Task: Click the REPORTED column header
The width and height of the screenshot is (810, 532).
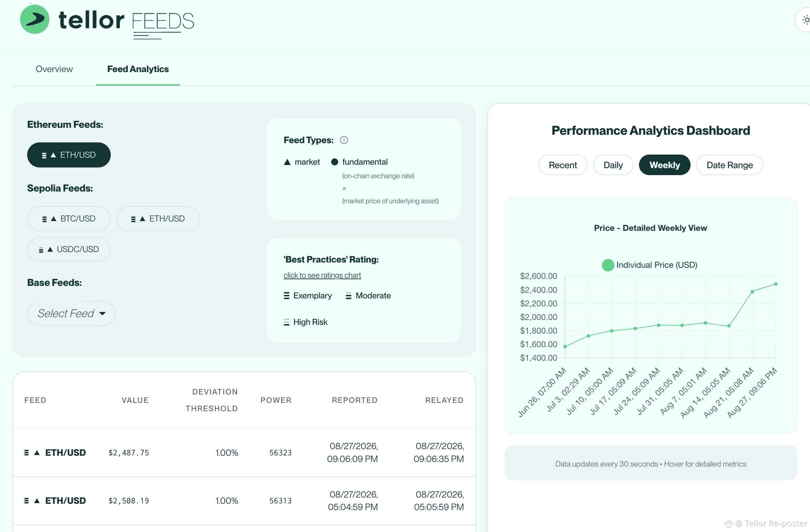Action: pyautogui.click(x=355, y=400)
